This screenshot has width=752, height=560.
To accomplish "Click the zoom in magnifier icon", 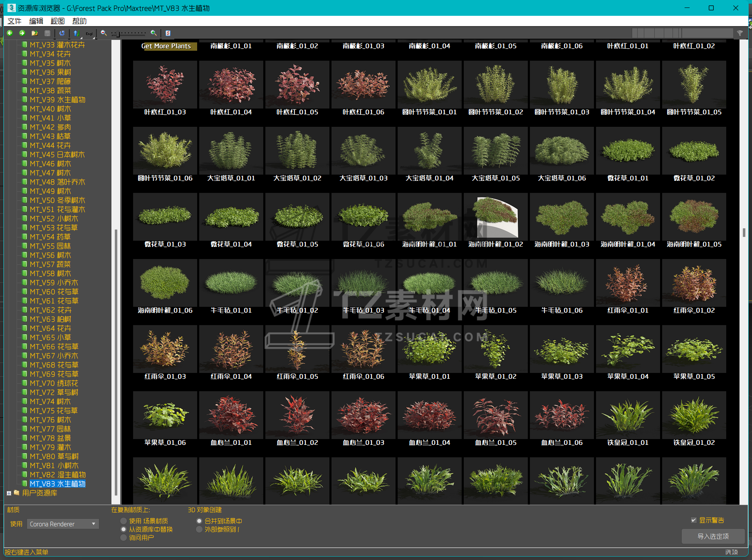I will 154,33.
